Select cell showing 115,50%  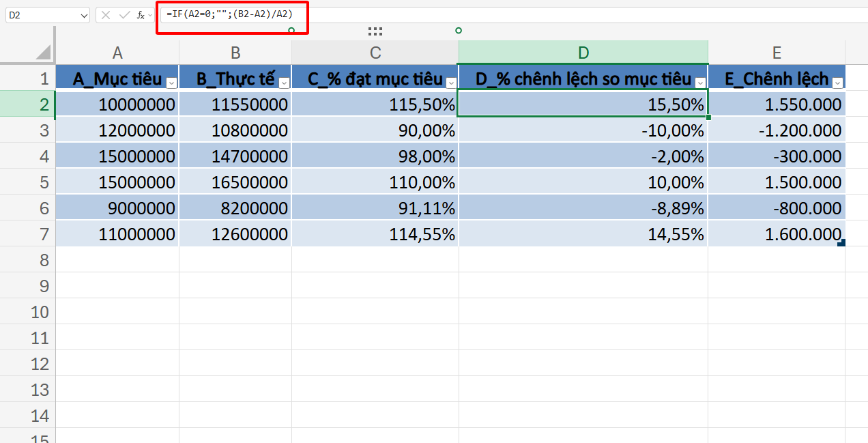pos(375,104)
